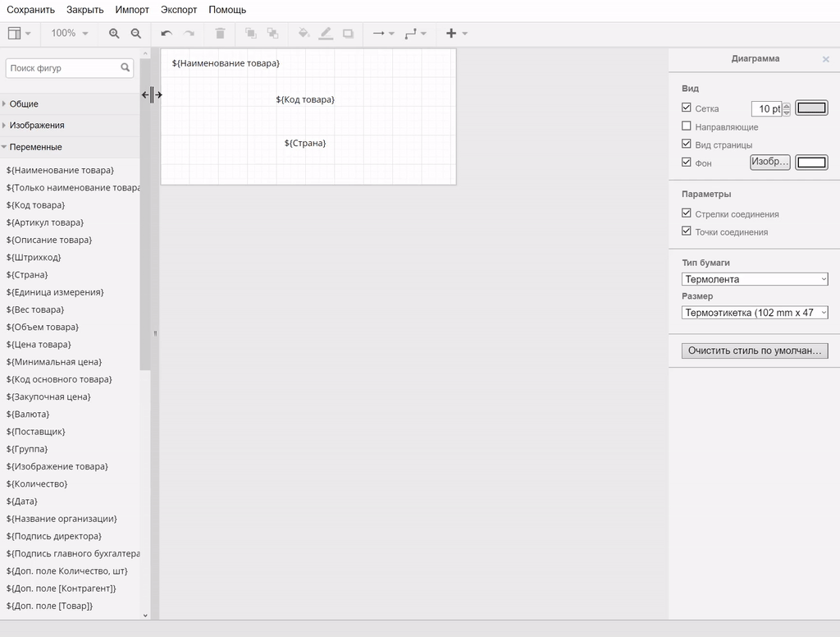This screenshot has height=637, width=840.
Task: Toggle the Сетка checkbox
Action: [x=687, y=108]
